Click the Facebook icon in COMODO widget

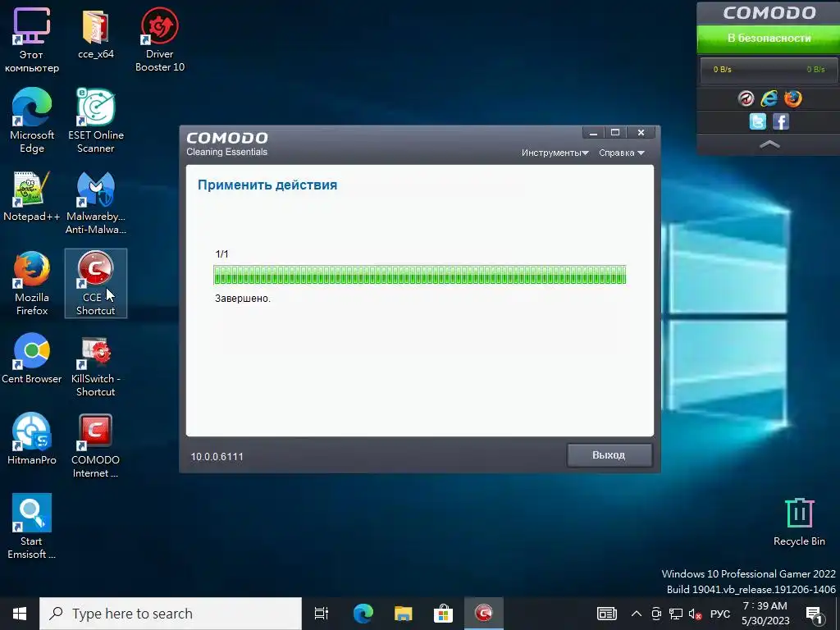point(781,121)
